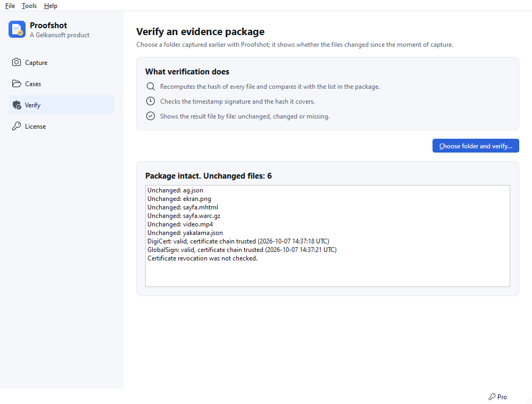Click the Pro key icon in the status bar

[x=492, y=397]
